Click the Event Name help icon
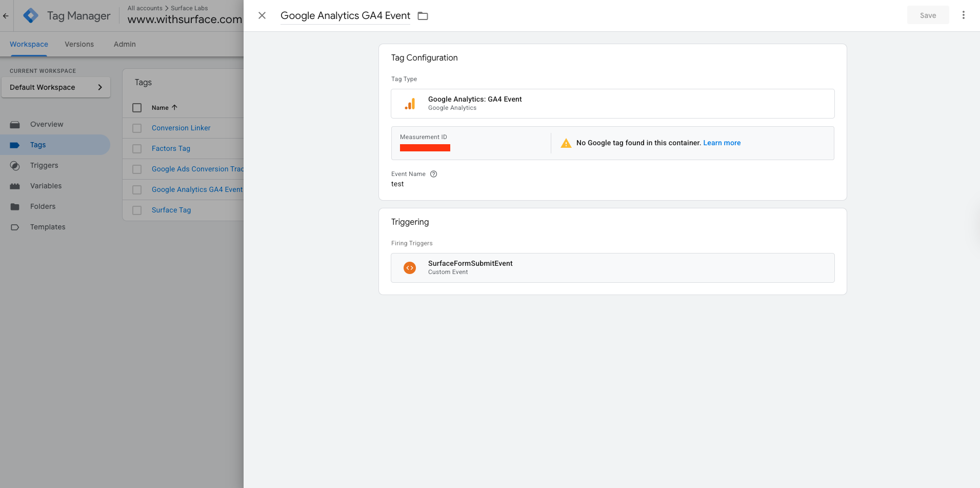Viewport: 980px width, 488px height. click(x=434, y=174)
